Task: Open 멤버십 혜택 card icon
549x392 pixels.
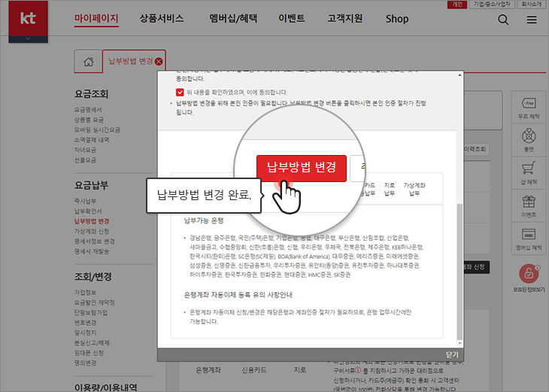Action: point(529,239)
